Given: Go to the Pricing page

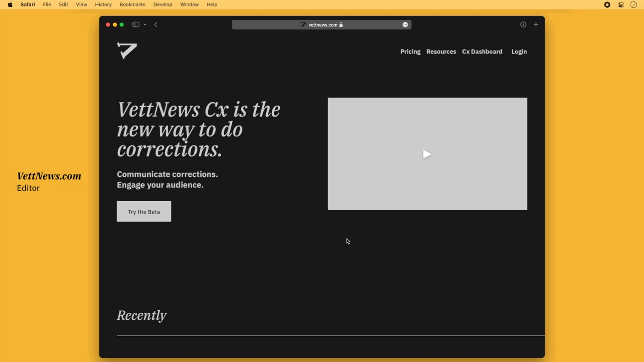Looking at the screenshot, I should click(410, 51).
